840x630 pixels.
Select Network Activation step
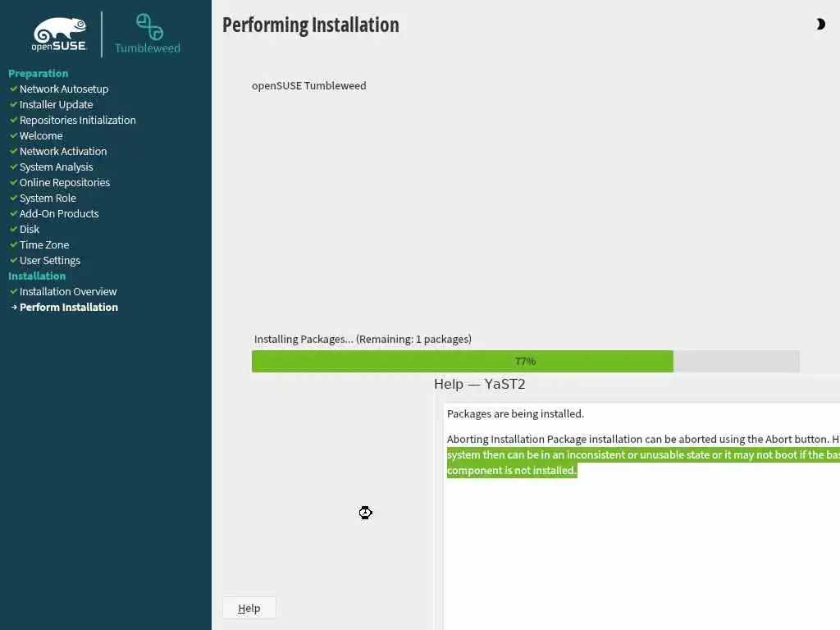pyautogui.click(x=63, y=151)
